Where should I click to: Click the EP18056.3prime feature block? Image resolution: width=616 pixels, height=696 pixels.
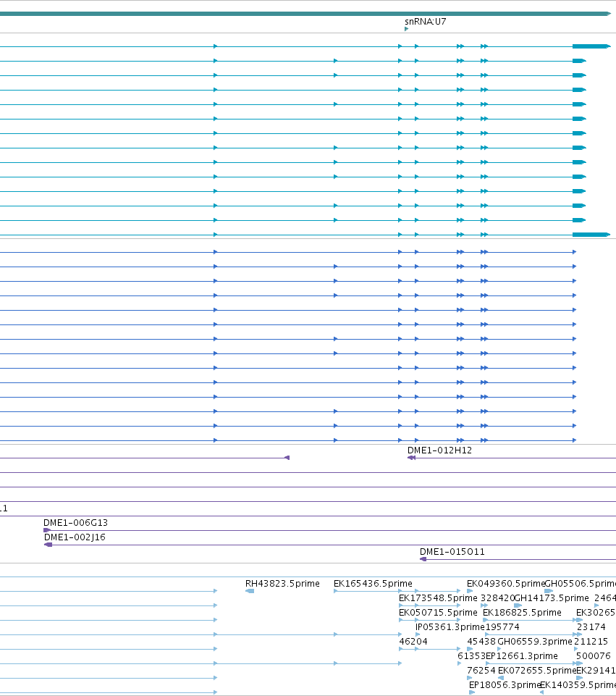coord(472,692)
